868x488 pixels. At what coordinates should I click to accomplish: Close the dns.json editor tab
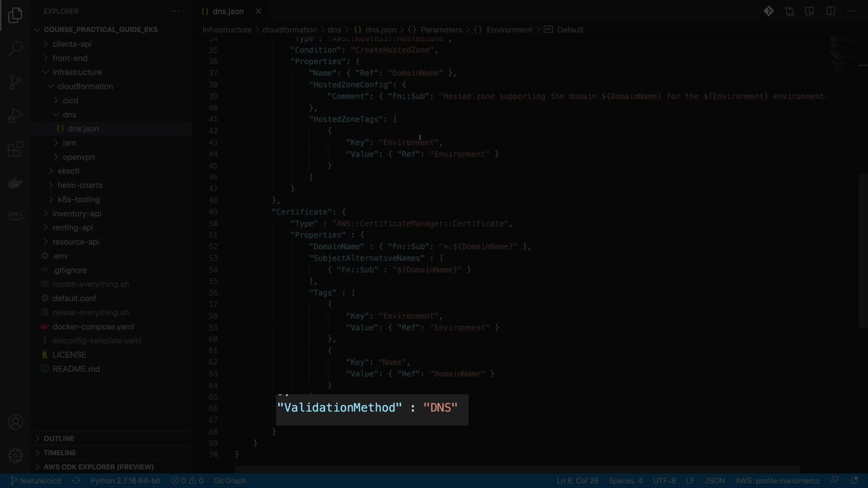coord(258,11)
